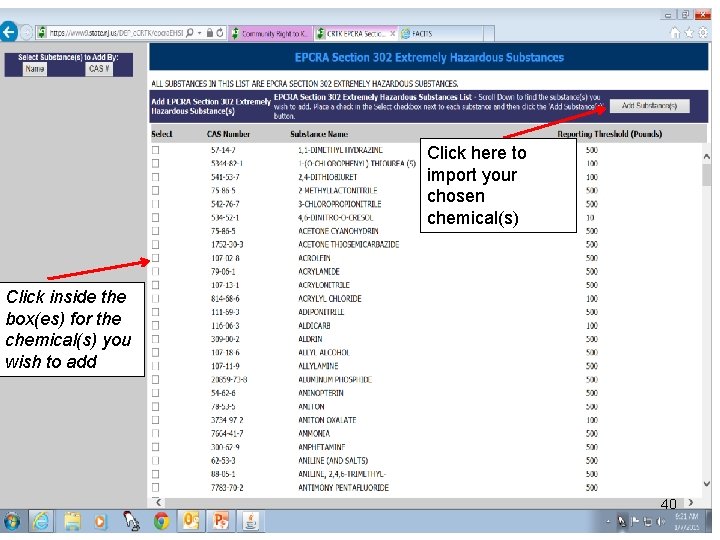Open the Java app on taskbar
Screen dimensions: 720x540
click(250, 521)
